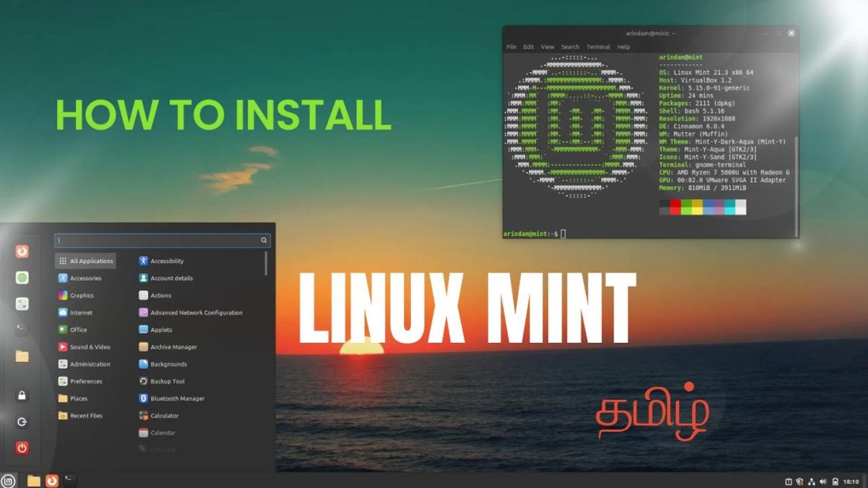
Task: Launch Terminal from the bottom panel launcher
Action: [69, 481]
